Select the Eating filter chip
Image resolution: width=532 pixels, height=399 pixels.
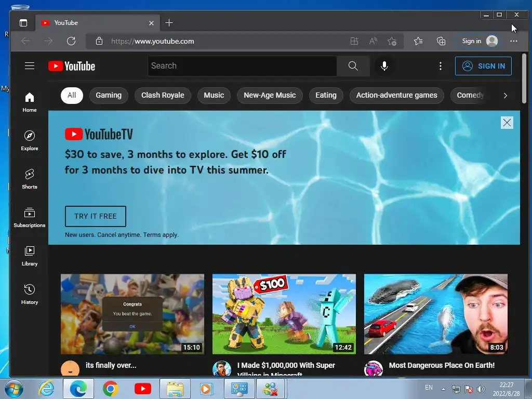tap(326, 96)
